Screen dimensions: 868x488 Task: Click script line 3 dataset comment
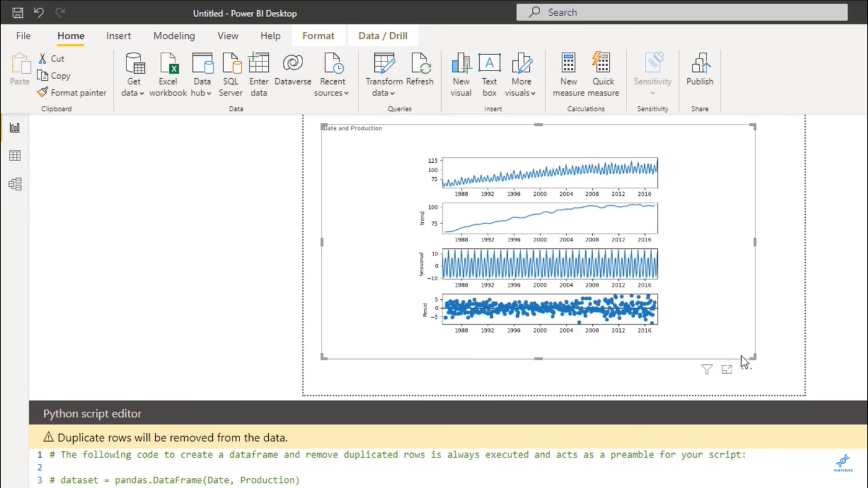click(174, 480)
